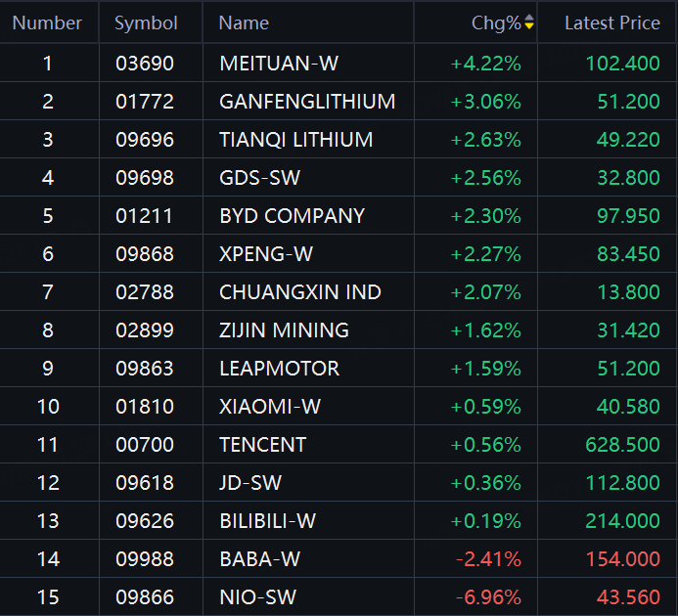The image size is (678, 616).
Task: Select symbol 02899
Action: (145, 330)
